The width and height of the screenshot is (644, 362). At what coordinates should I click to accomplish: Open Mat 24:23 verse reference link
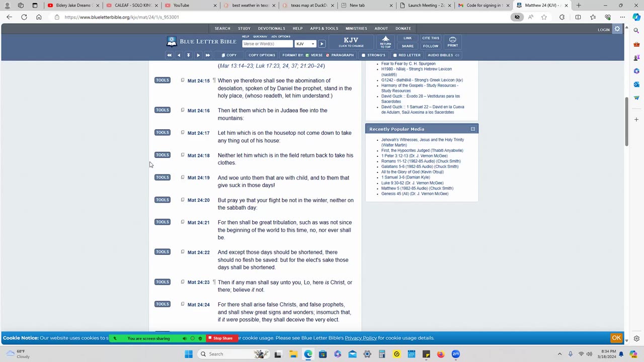(198, 282)
